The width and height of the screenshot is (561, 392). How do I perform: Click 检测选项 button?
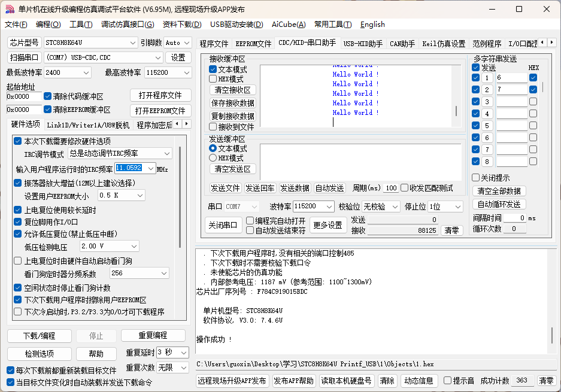tap(40, 354)
